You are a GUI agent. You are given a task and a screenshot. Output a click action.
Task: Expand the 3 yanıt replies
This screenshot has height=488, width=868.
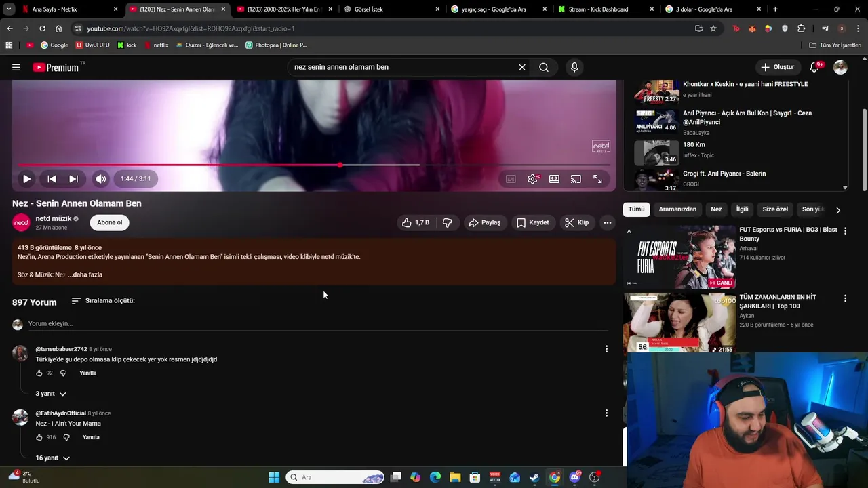51,394
